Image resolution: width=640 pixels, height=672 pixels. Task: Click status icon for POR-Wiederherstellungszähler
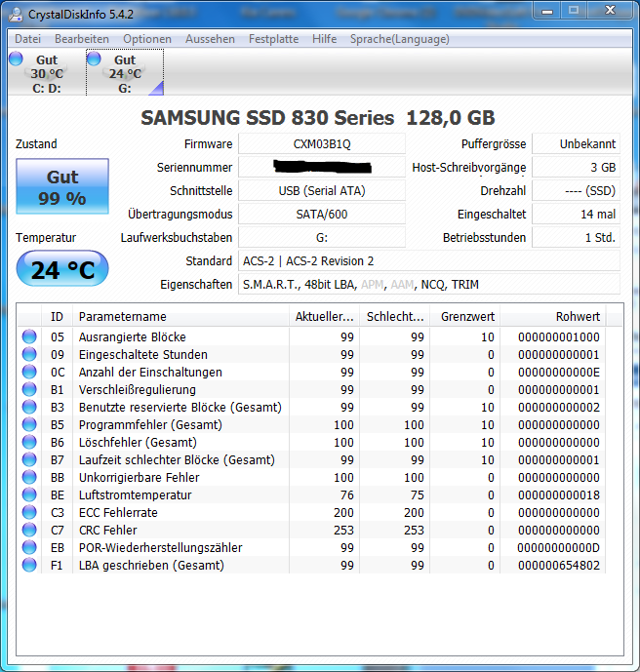(x=29, y=548)
